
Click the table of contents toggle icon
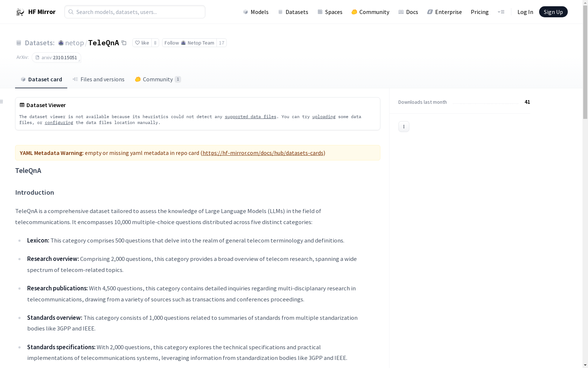click(2, 102)
